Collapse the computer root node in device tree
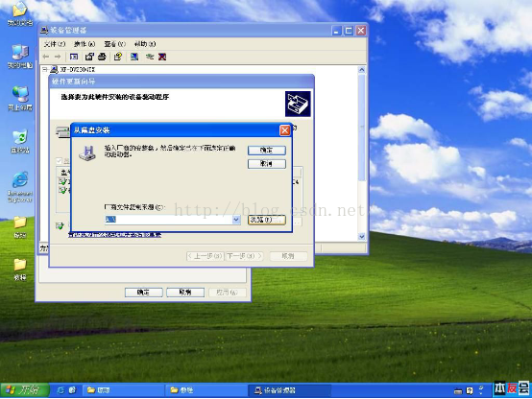 click(x=45, y=69)
